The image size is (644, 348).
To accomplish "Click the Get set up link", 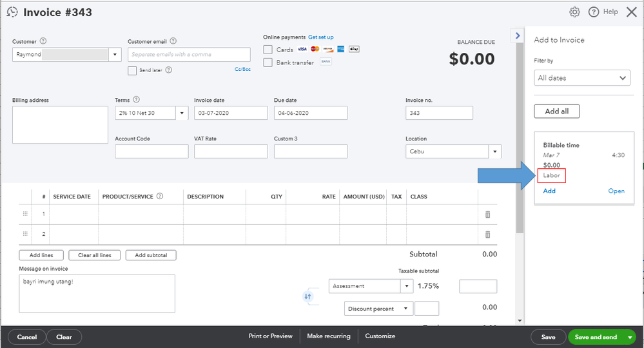I will point(321,37).
